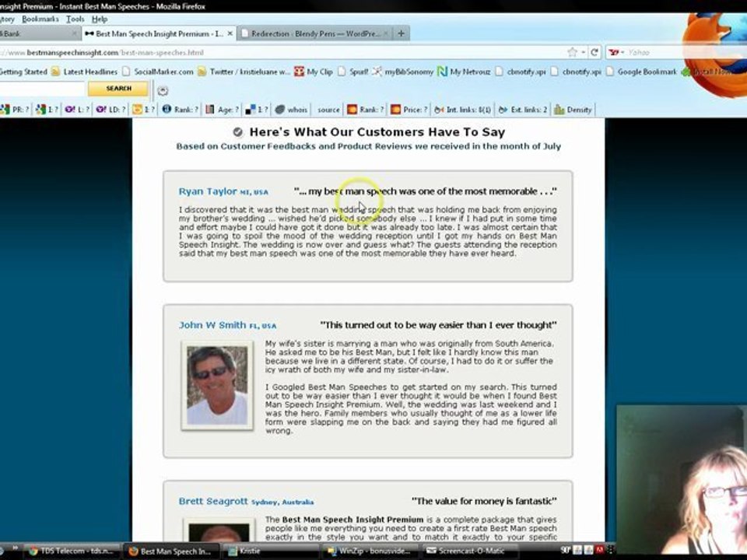The image size is (747, 560).
Task: Click the SEMrush Price indicator
Action: coord(409,110)
